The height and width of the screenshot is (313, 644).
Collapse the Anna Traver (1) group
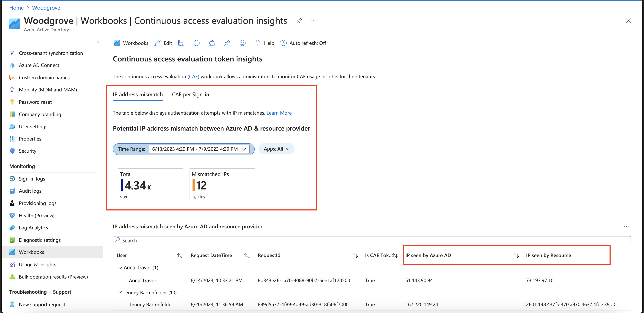pos(119,268)
